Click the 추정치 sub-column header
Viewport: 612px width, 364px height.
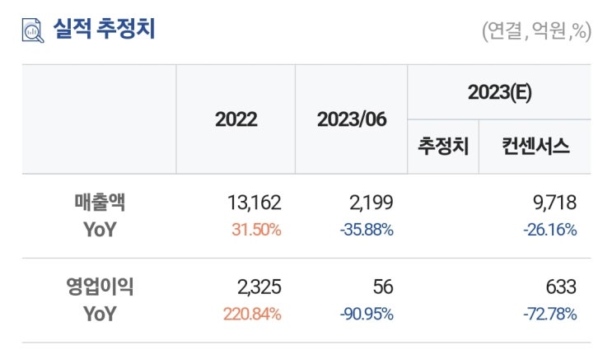[443, 147]
